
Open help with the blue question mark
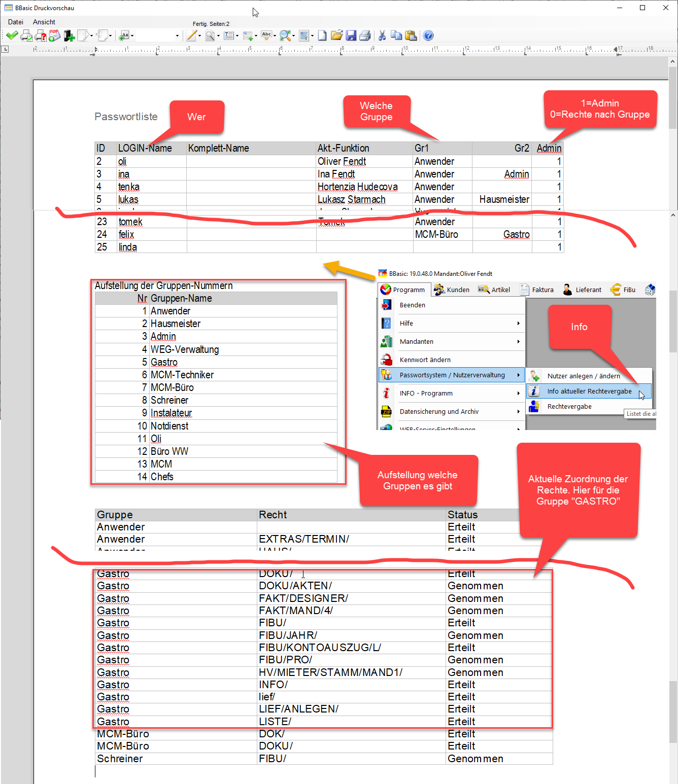tap(428, 35)
